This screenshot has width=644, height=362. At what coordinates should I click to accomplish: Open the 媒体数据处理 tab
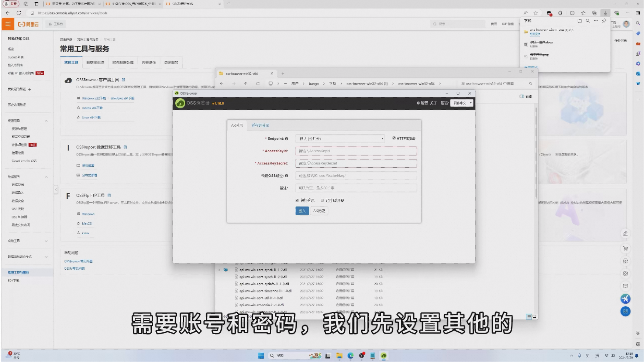pos(123,62)
